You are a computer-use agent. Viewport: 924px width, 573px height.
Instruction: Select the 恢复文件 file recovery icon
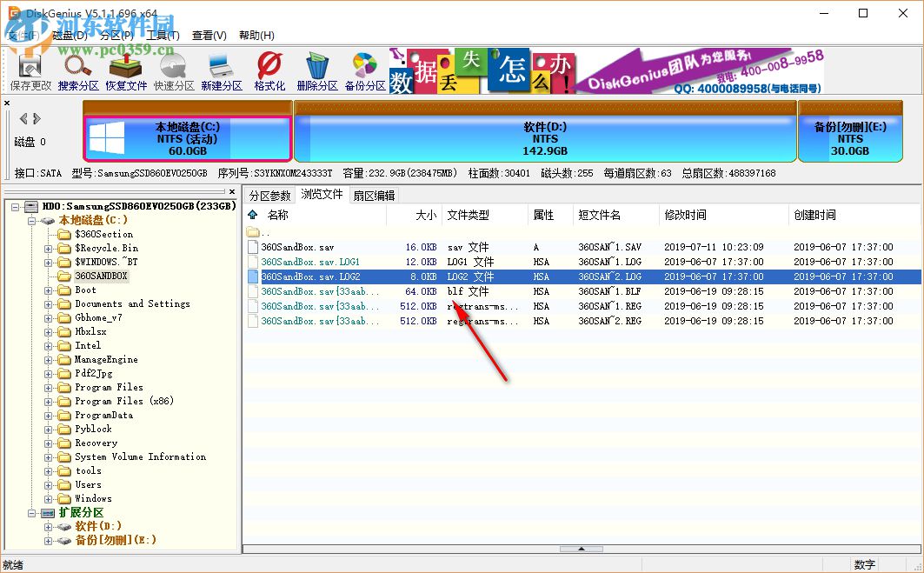pyautogui.click(x=125, y=70)
